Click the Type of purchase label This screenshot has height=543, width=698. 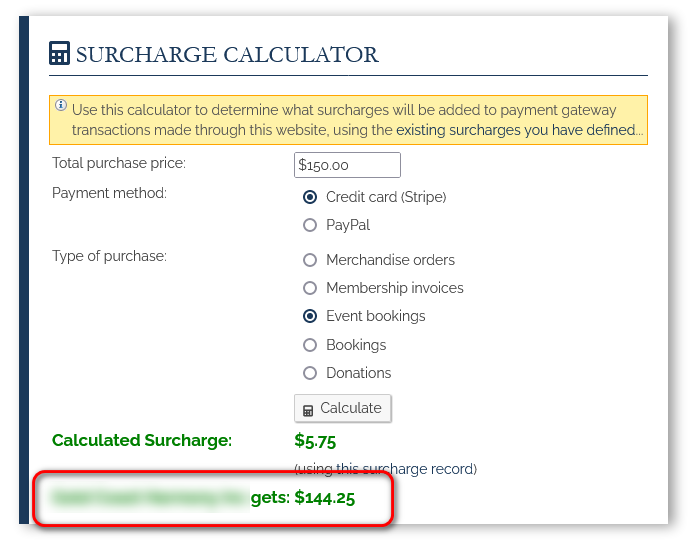point(109,256)
